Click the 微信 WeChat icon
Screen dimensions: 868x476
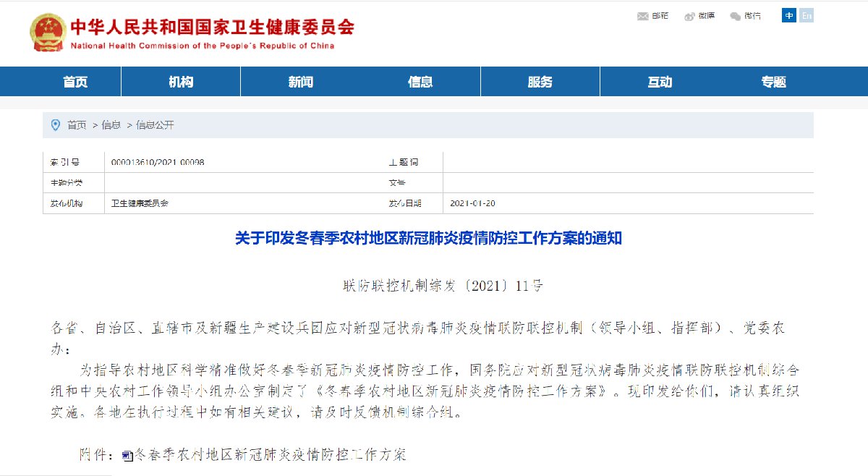click(736, 16)
